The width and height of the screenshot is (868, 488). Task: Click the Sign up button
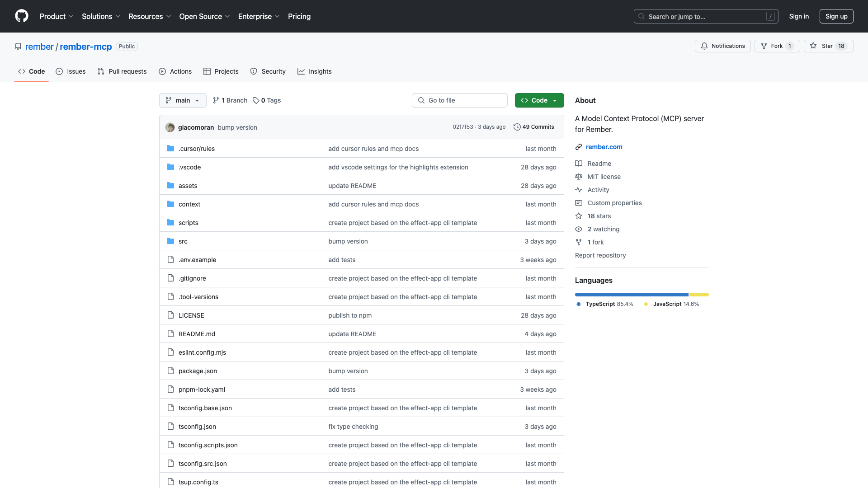click(x=836, y=16)
